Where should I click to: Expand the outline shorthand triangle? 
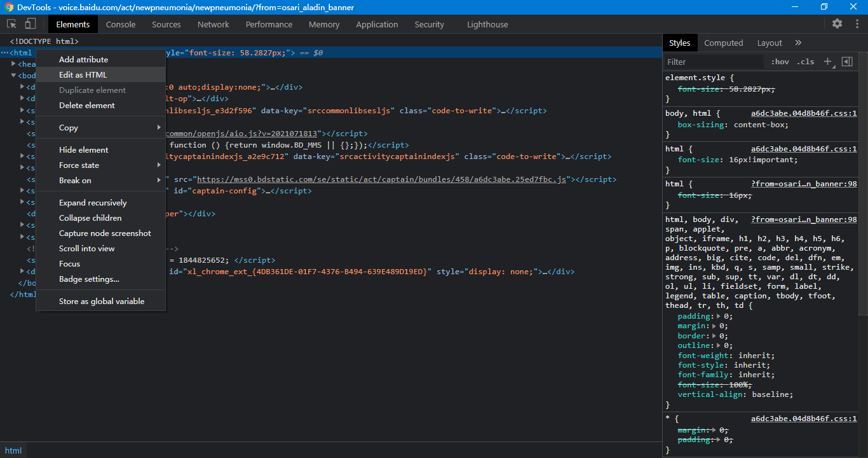coord(719,345)
